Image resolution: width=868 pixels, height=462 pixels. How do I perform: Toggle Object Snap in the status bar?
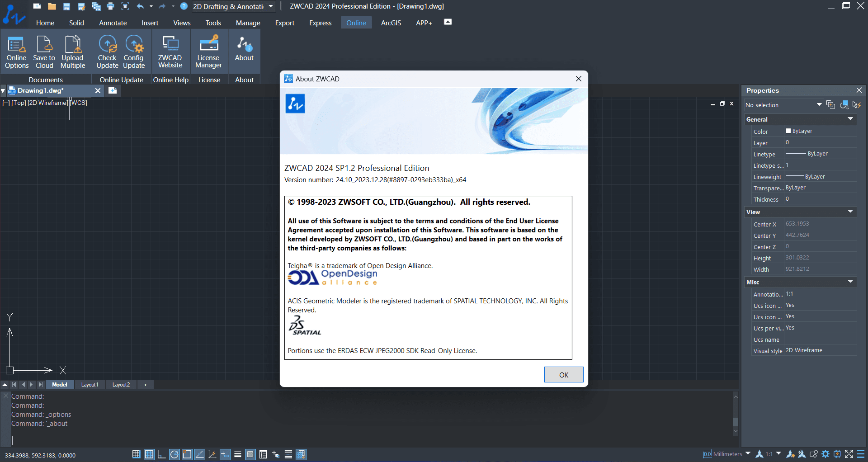click(x=187, y=454)
